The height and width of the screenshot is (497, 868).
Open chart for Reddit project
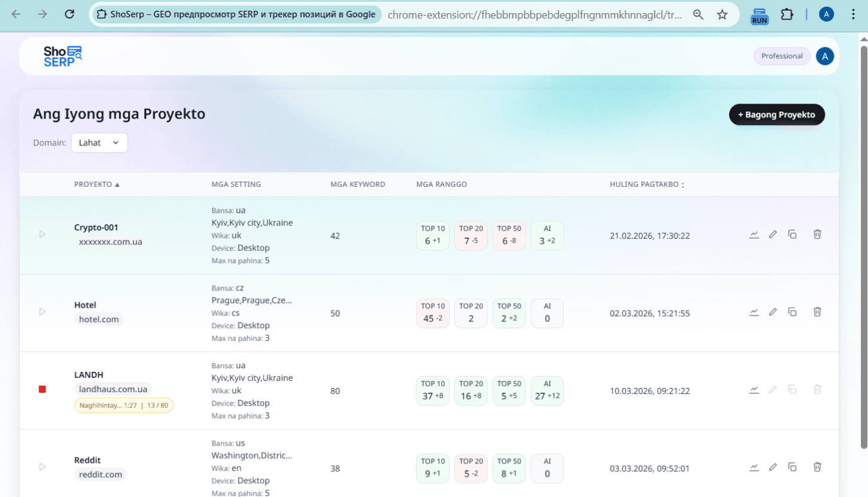tap(754, 467)
